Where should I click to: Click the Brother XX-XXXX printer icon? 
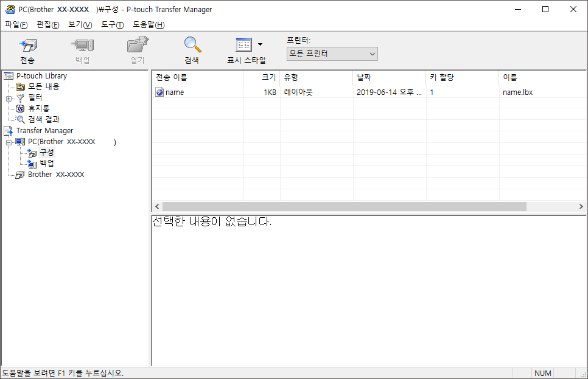click(x=20, y=175)
